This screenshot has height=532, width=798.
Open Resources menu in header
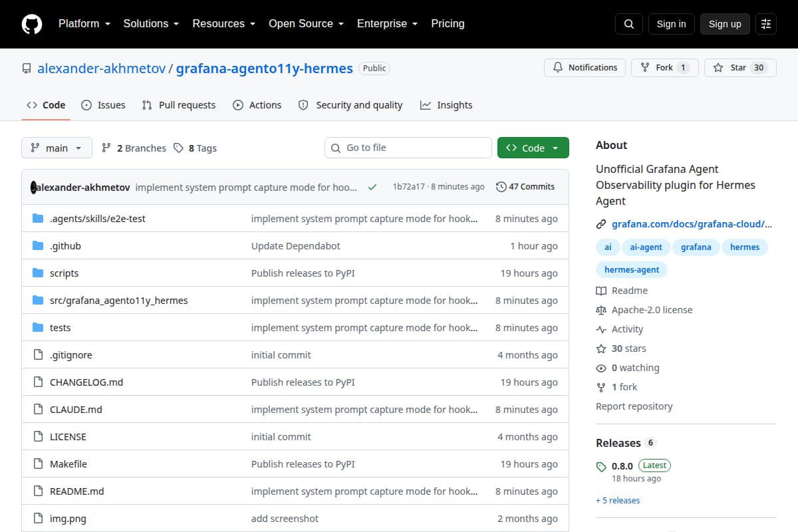[x=223, y=24]
